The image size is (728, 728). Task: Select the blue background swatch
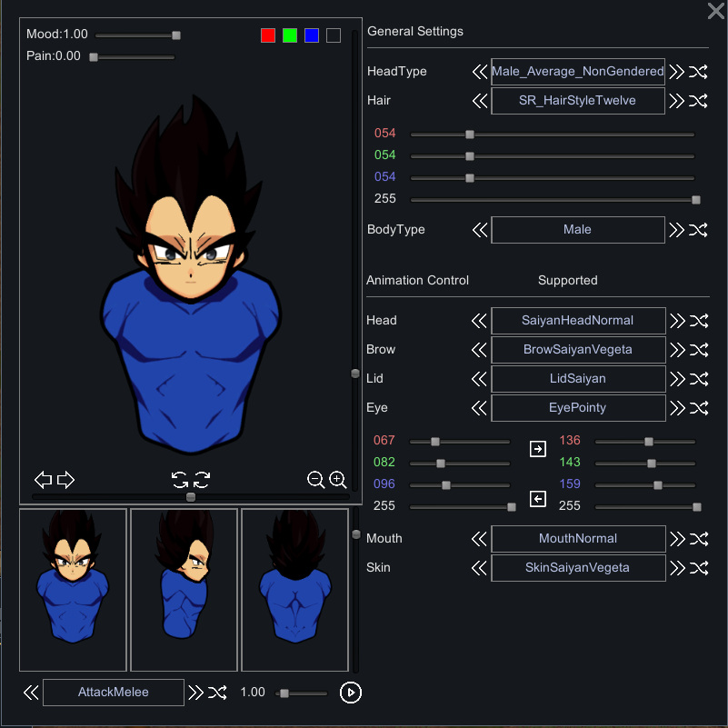coord(312,35)
